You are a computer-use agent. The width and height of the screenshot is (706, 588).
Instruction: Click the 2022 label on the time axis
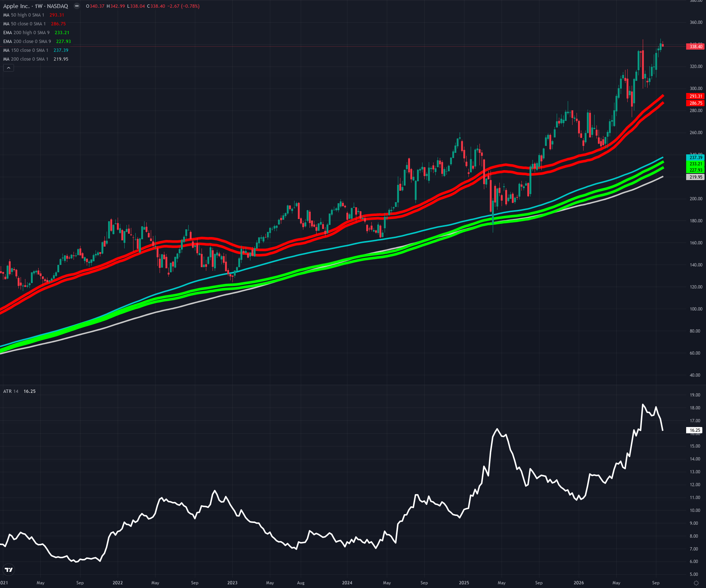[118, 583]
